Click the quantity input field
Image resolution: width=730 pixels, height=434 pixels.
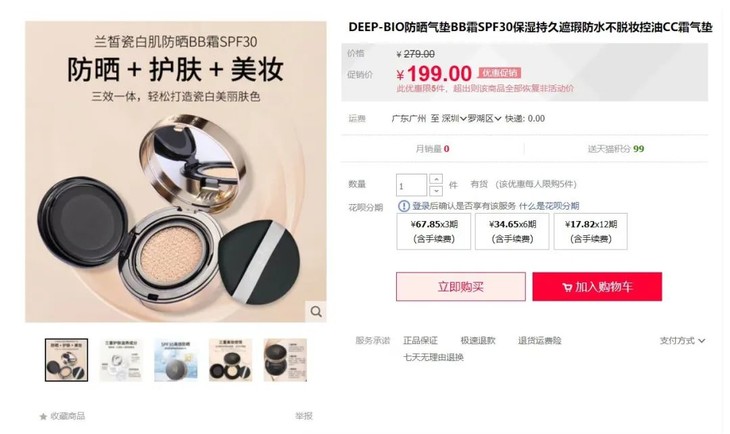click(412, 185)
